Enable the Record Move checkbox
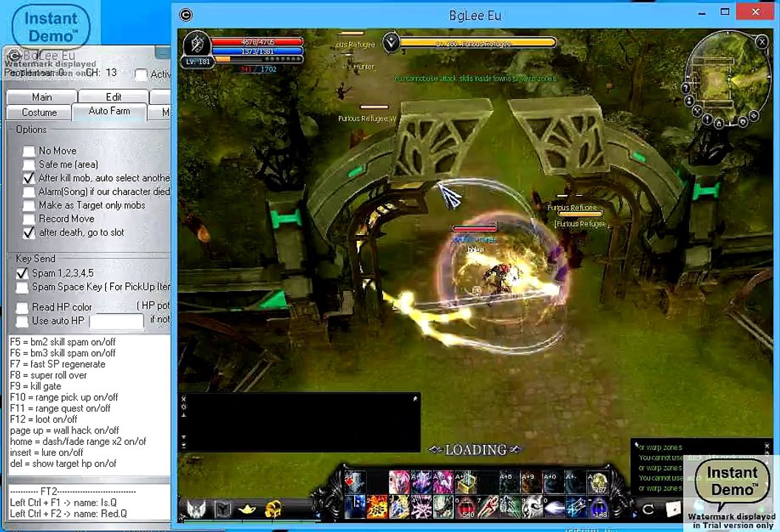 [29, 219]
